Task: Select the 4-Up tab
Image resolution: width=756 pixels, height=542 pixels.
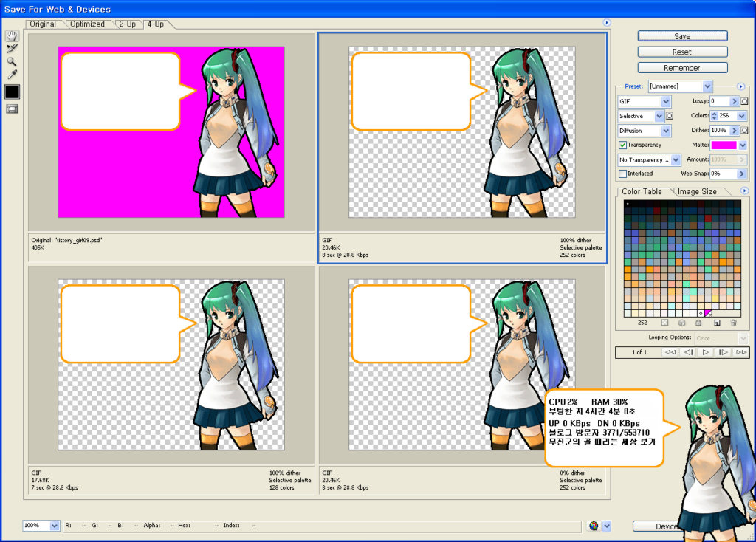Action: [x=156, y=24]
